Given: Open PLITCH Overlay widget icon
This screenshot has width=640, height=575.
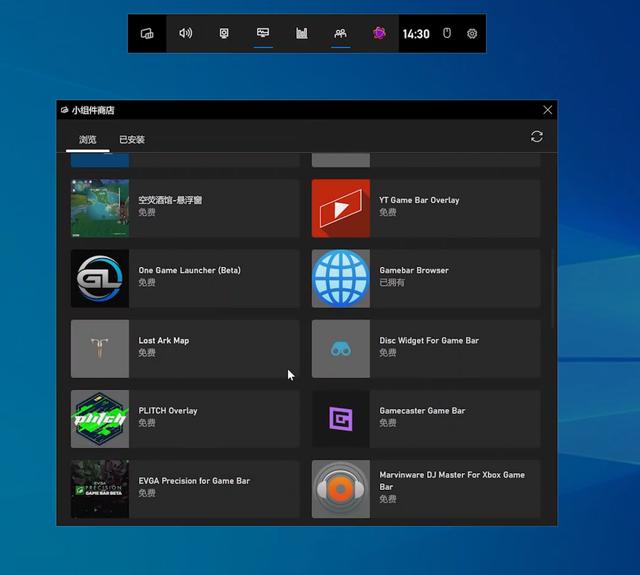Looking at the screenshot, I should 100,418.
